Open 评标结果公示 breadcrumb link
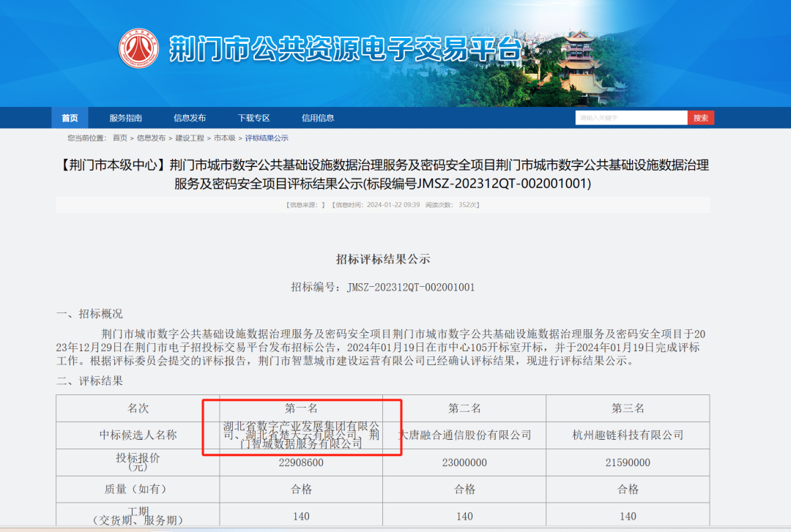791x532 pixels. tap(267, 138)
